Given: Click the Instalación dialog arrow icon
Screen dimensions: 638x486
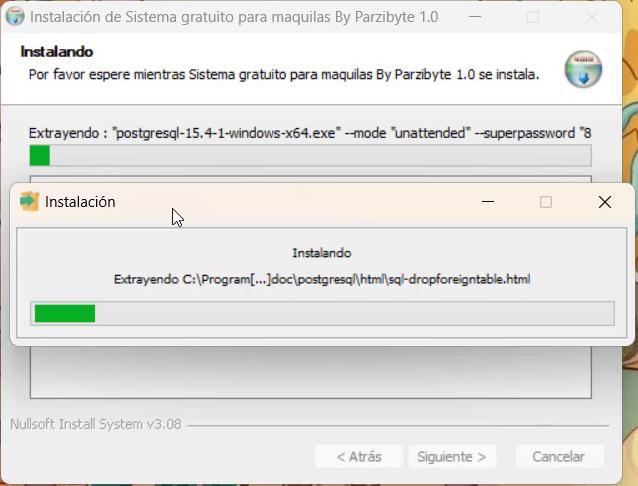Looking at the screenshot, I should (x=29, y=201).
